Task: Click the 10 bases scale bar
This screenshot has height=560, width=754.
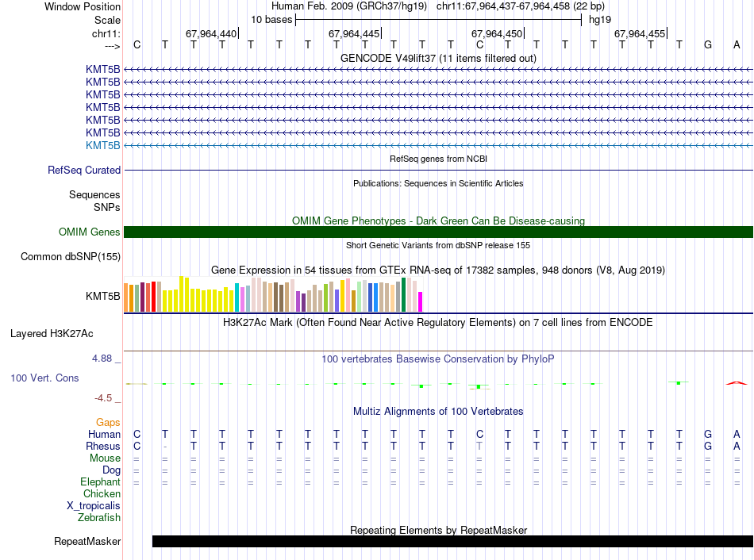Action: [438, 19]
